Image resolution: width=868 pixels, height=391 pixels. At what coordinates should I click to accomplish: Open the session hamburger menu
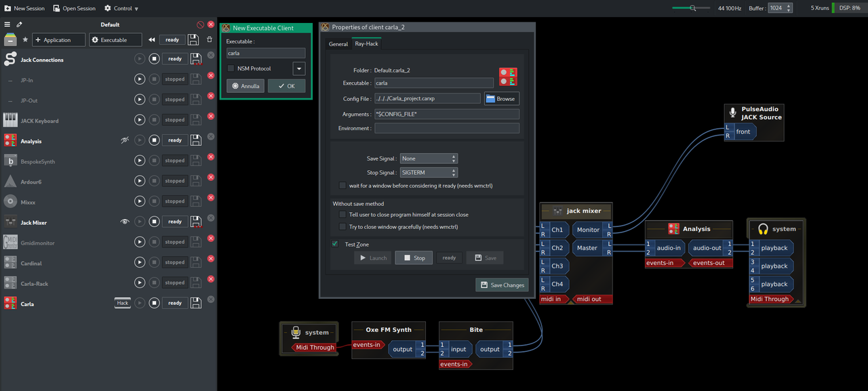[x=7, y=24]
